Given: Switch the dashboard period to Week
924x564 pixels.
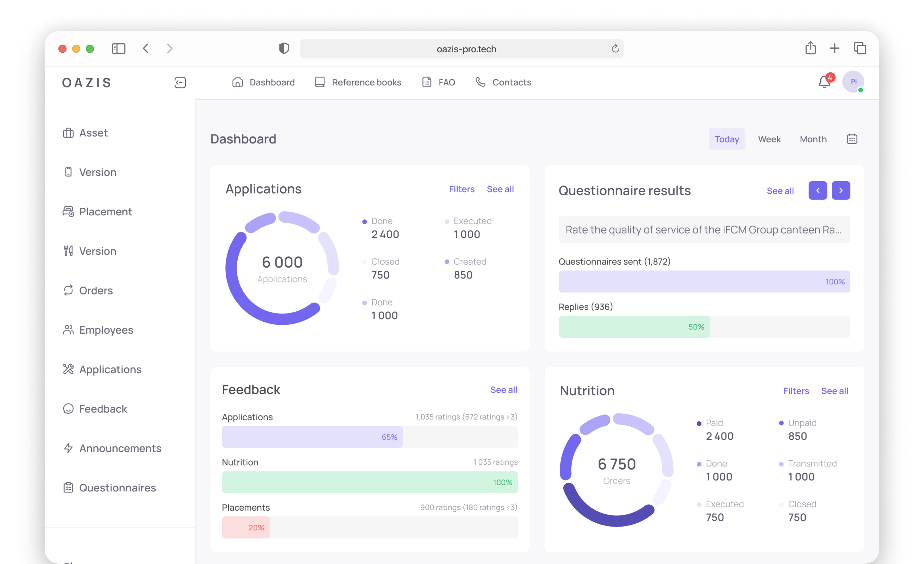Looking at the screenshot, I should point(769,139).
